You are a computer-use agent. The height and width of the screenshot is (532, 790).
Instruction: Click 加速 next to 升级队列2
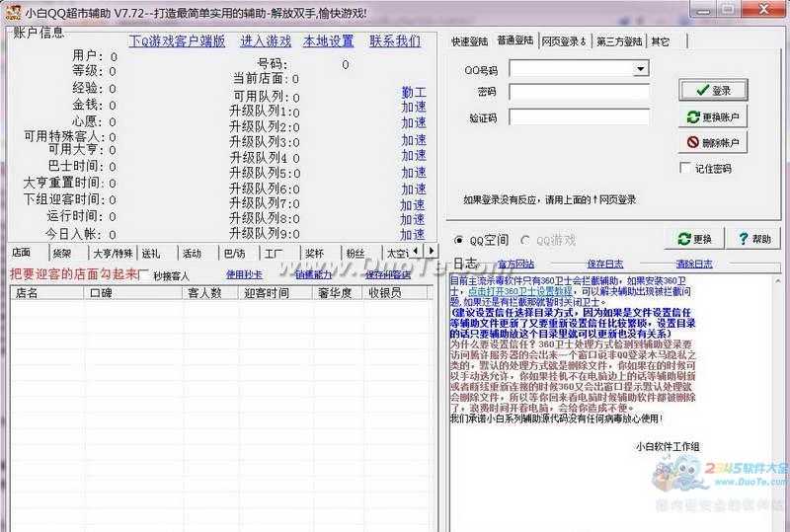414,123
